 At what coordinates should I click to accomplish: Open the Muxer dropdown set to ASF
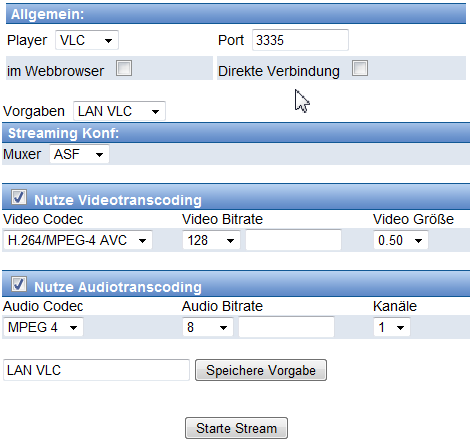coord(79,154)
